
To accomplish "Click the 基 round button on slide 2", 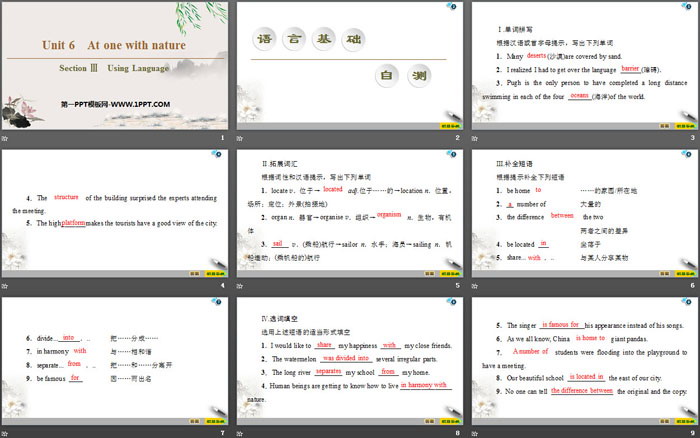I will pyautogui.click(x=324, y=39).
